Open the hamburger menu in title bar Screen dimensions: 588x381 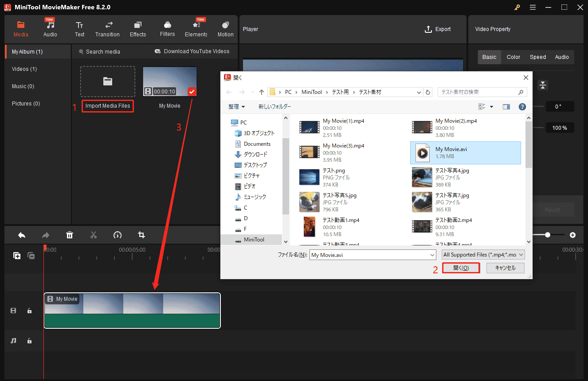pos(533,7)
